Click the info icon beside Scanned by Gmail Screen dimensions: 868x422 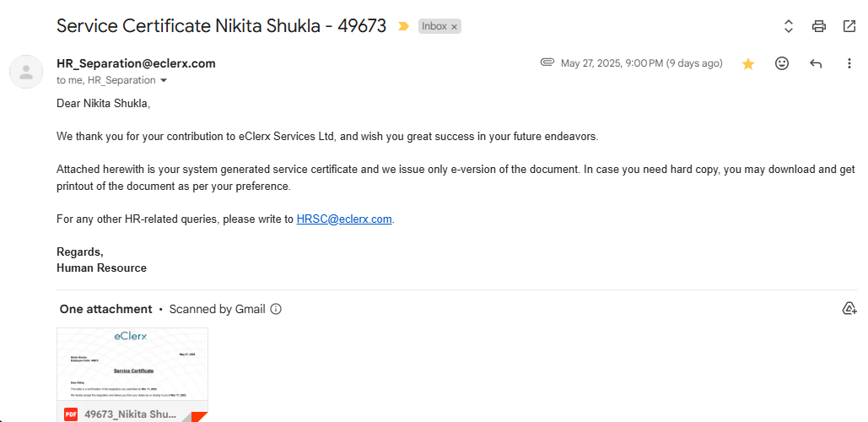(276, 309)
